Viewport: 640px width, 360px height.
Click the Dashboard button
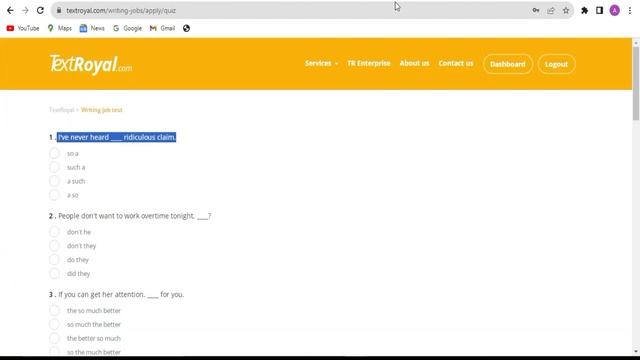508,64
